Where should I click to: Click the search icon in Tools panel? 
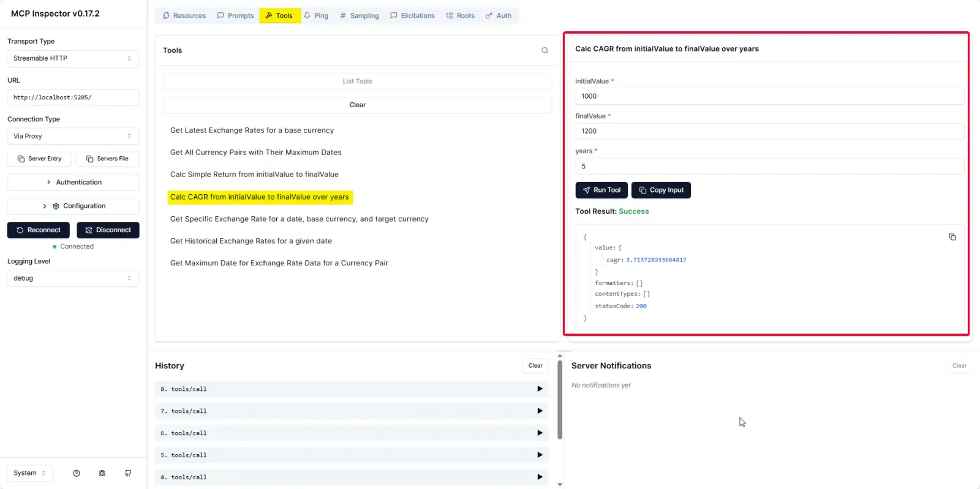[545, 50]
